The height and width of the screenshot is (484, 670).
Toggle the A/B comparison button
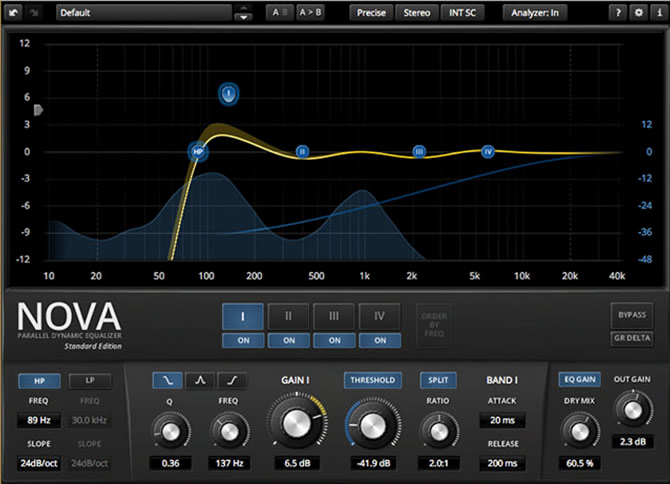click(x=279, y=13)
